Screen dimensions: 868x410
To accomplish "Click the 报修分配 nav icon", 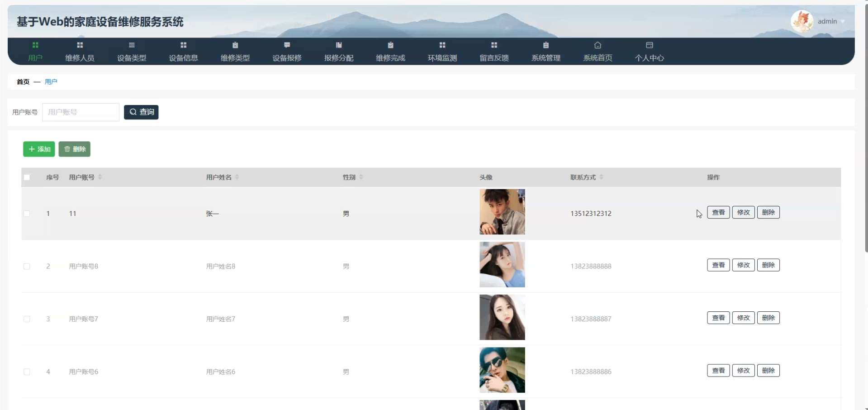I will pyautogui.click(x=339, y=45).
